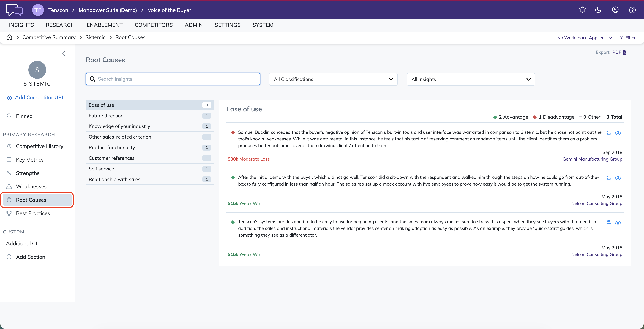Screen dimensions: 644x329
Task: Open the All Insights dropdown
Action: click(x=471, y=79)
